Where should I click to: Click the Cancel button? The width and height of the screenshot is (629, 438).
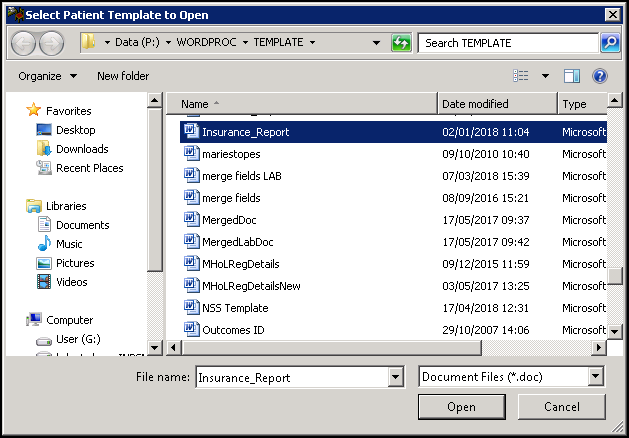[x=562, y=407]
